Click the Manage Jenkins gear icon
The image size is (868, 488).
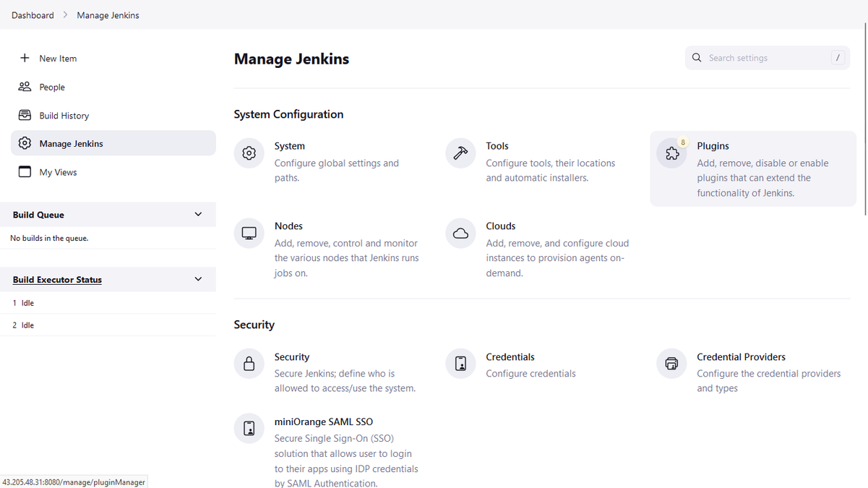pyautogui.click(x=25, y=143)
